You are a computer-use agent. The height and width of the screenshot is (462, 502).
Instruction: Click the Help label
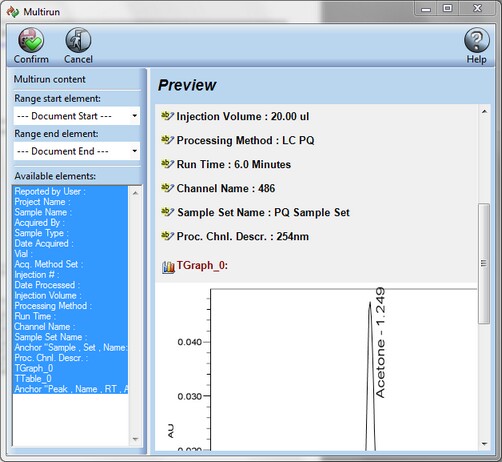476,59
